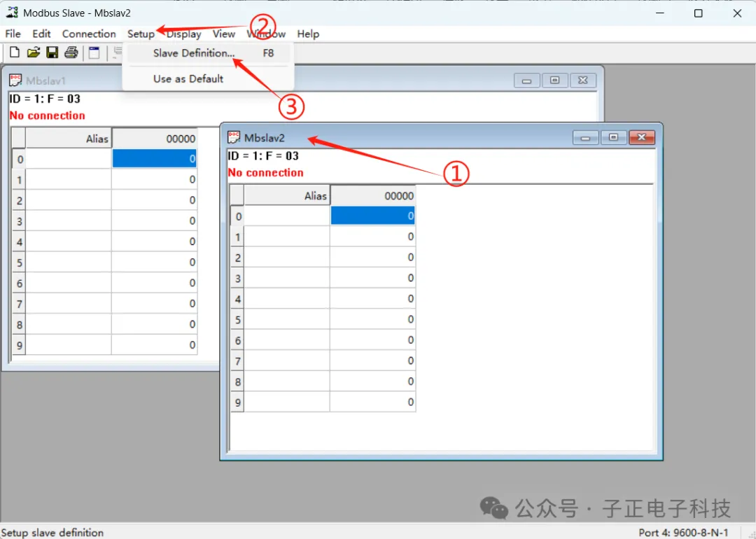
Task: Click the Mbslav1 window title bar icon
Action: pos(15,80)
